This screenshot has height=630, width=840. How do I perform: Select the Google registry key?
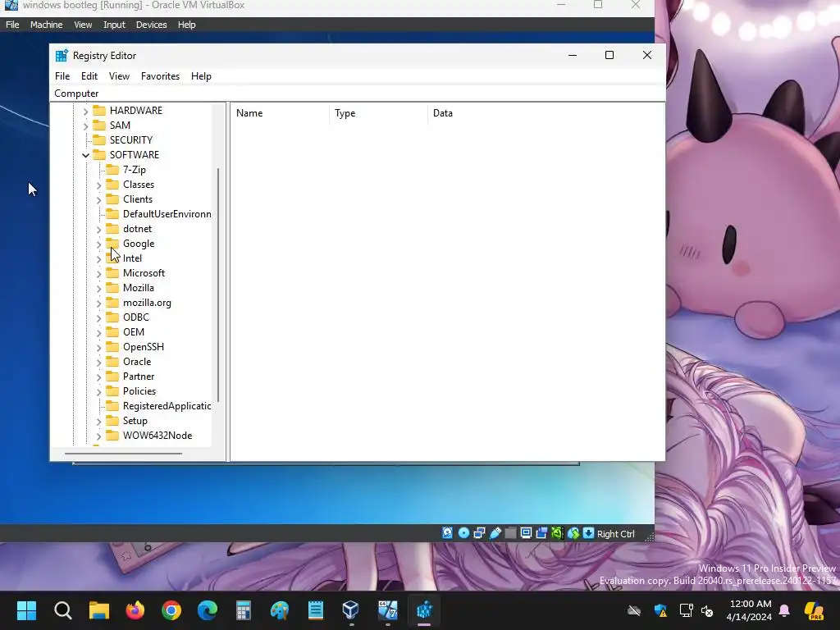(138, 244)
